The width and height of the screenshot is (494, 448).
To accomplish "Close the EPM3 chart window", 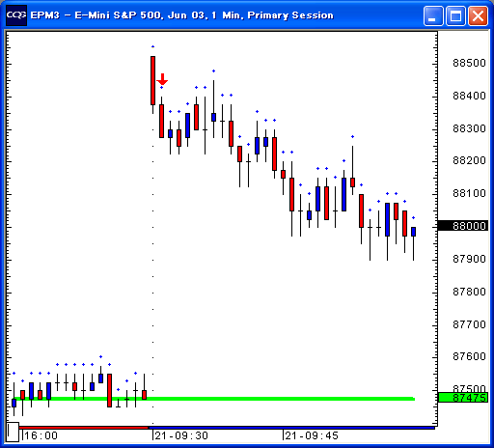I will coord(478,15).
